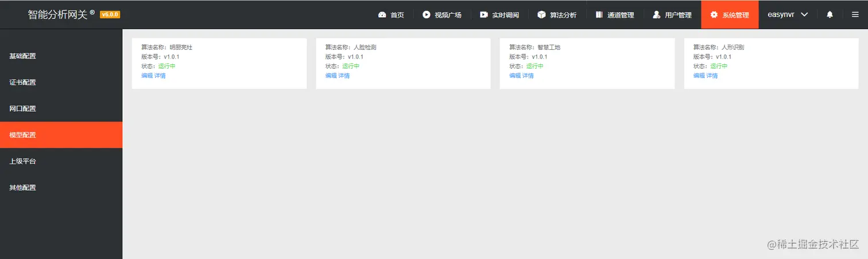This screenshot has height=259, width=868.
Task: Click the channel management icon
Action: point(599,15)
